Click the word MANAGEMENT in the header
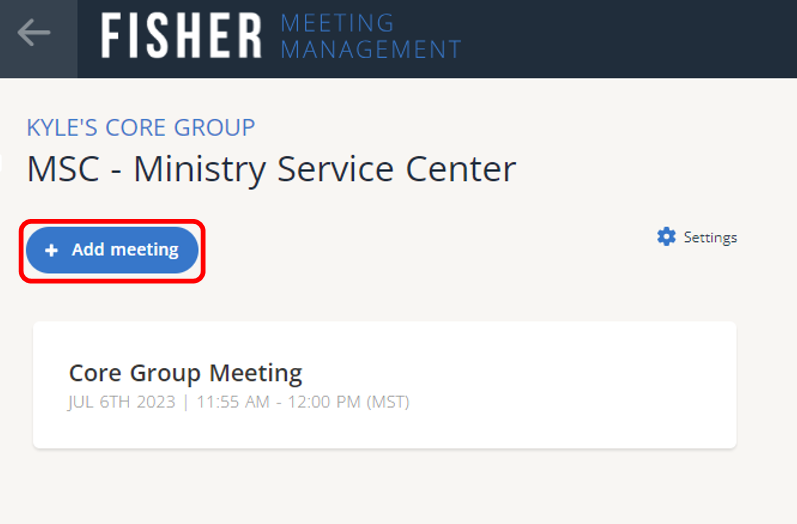Image resolution: width=797 pixels, height=524 pixels. 370,48
